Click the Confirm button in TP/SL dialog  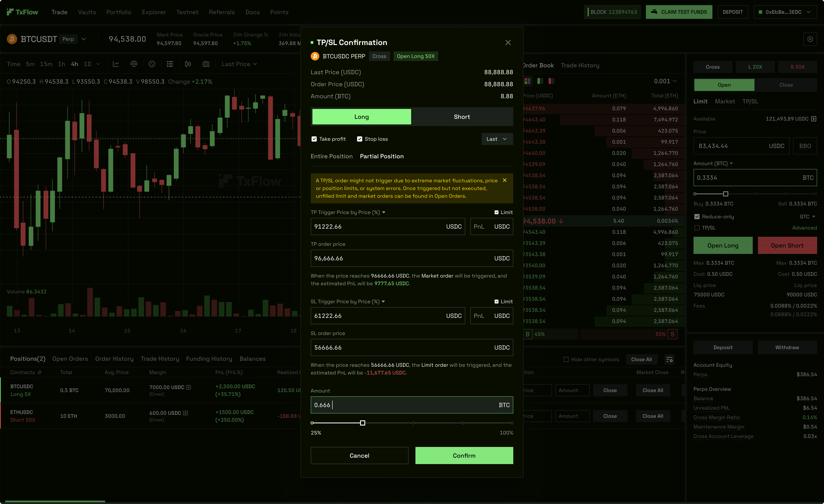(464, 455)
